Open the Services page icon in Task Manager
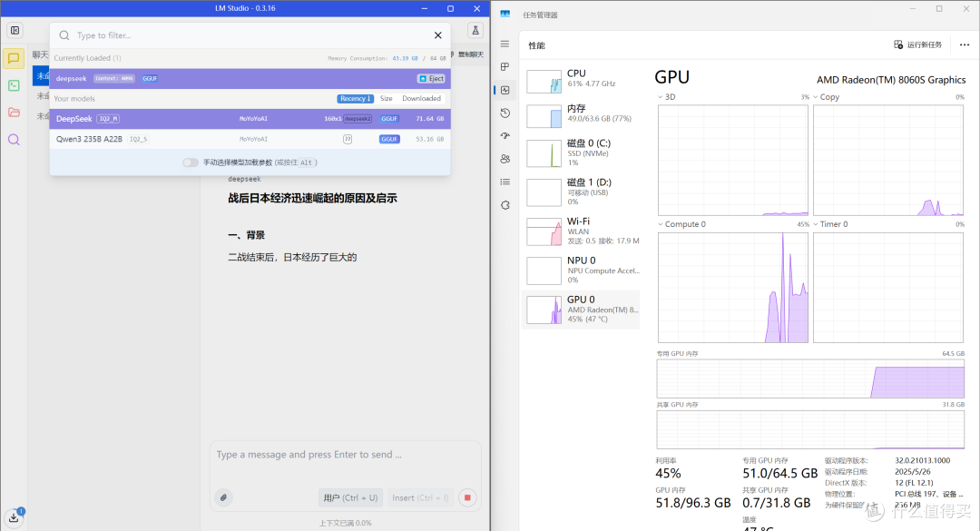The height and width of the screenshot is (531, 980). tap(505, 205)
